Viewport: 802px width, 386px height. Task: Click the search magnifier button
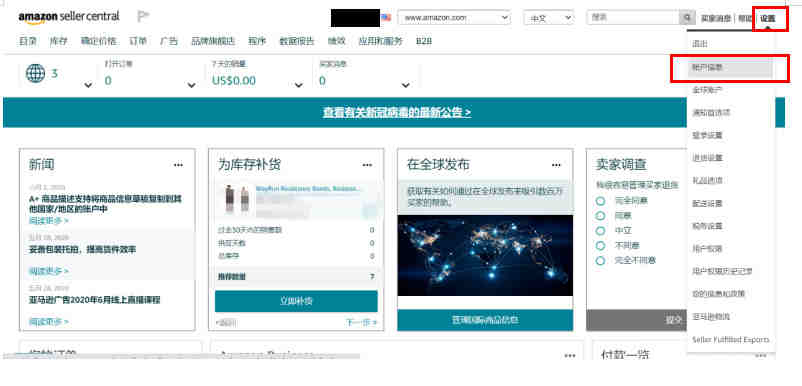(686, 18)
